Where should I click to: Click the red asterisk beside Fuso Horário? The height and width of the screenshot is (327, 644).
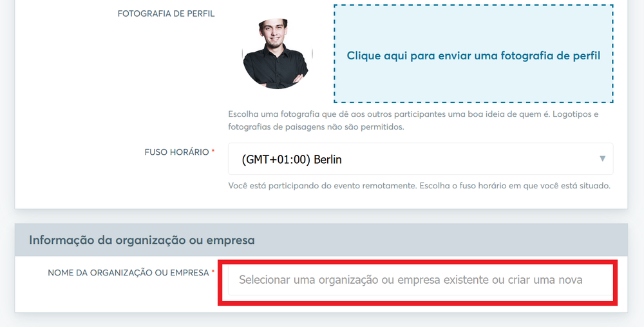pos(213,151)
